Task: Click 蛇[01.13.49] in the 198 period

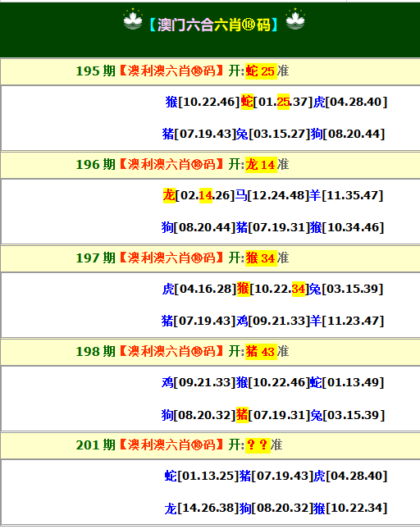Action: pos(347,382)
